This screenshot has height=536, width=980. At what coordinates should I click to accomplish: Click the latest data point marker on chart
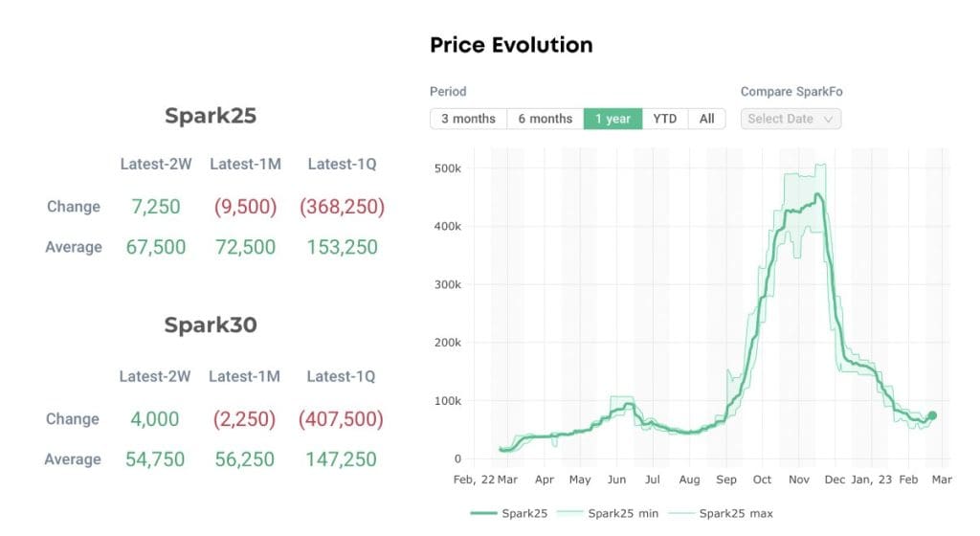click(x=932, y=415)
